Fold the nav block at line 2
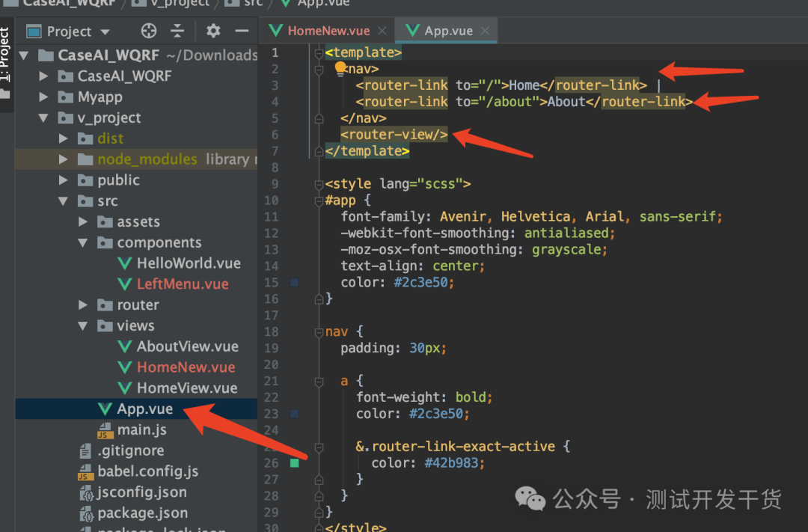This screenshot has width=808, height=532. coord(319,69)
